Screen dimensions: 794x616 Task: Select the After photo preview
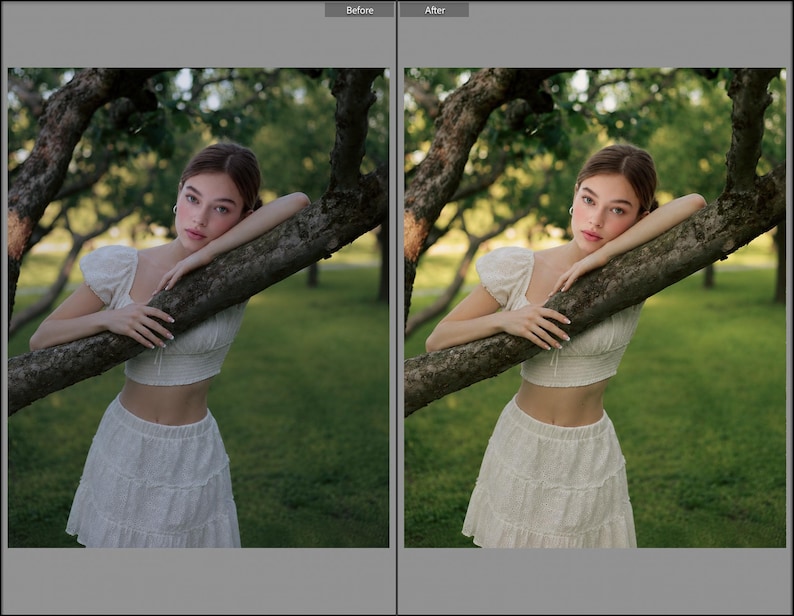pos(595,307)
